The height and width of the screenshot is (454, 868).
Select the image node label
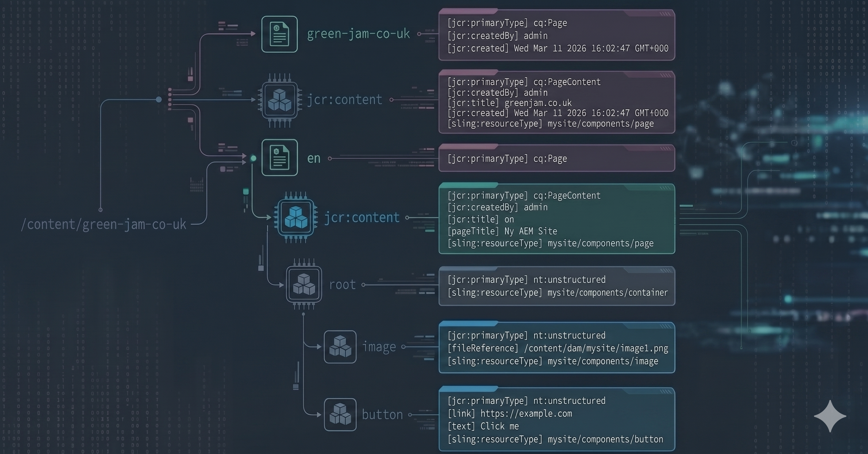point(379,347)
